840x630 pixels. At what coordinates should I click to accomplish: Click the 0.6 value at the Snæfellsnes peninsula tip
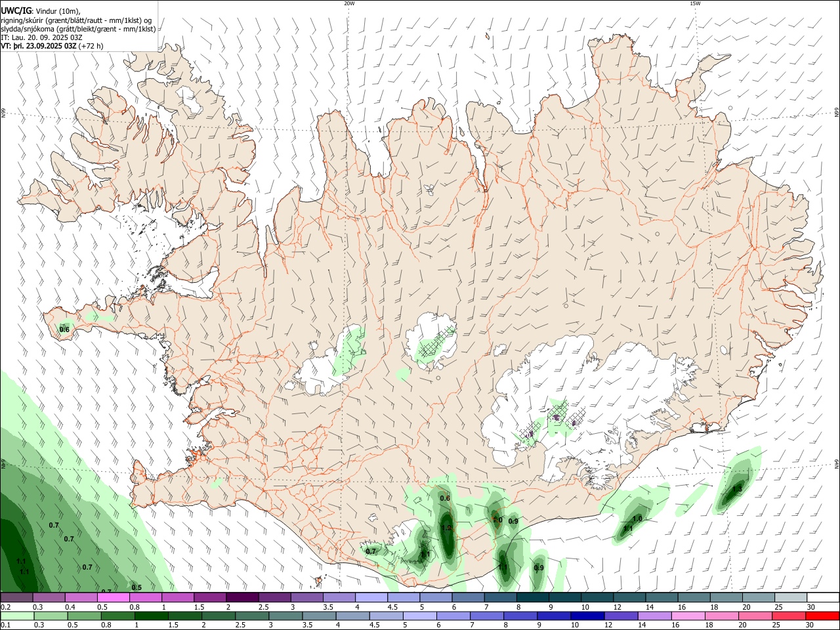(x=64, y=329)
